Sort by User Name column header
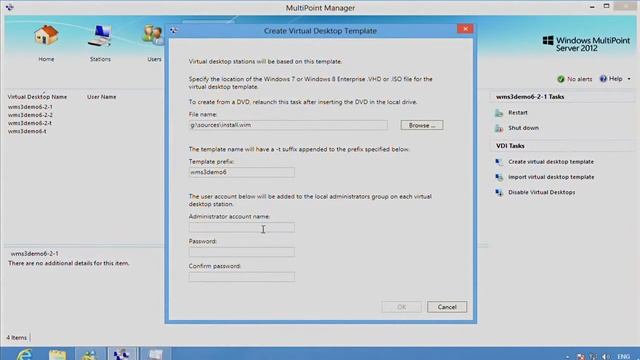The height and width of the screenshot is (360, 640). [101, 97]
